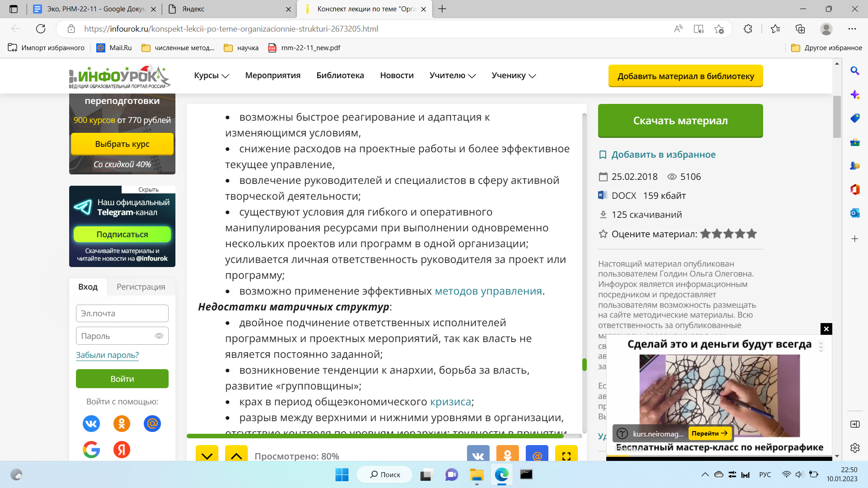The width and height of the screenshot is (868, 488).
Task: Expand the Ученику dropdown menu
Action: (x=514, y=75)
